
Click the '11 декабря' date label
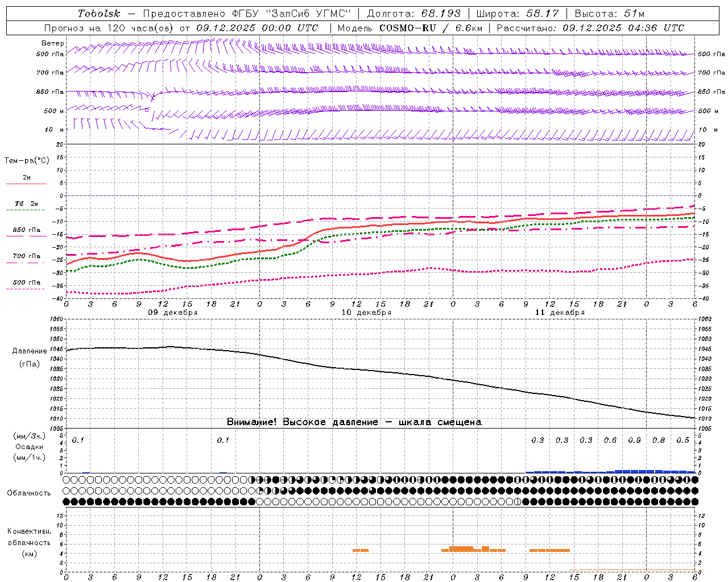(x=560, y=313)
